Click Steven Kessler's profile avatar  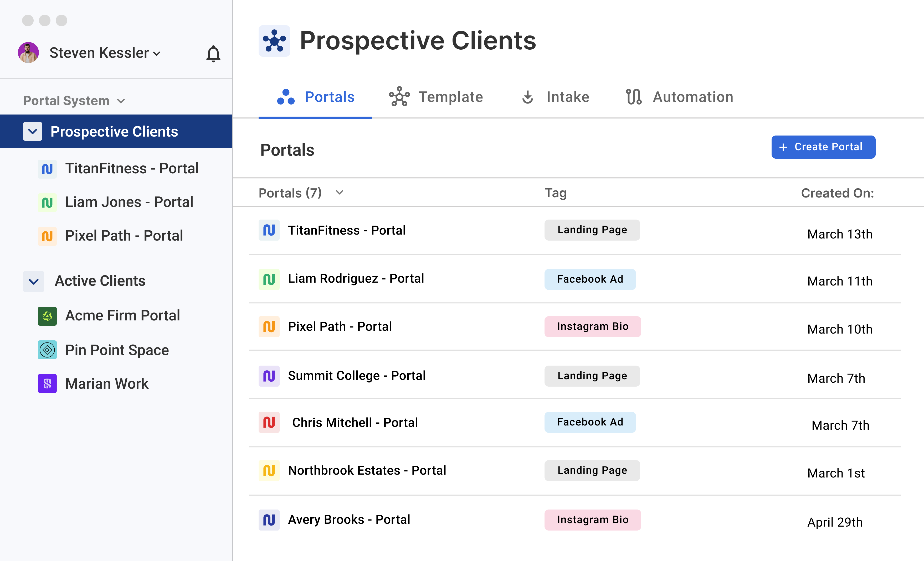[x=28, y=53]
